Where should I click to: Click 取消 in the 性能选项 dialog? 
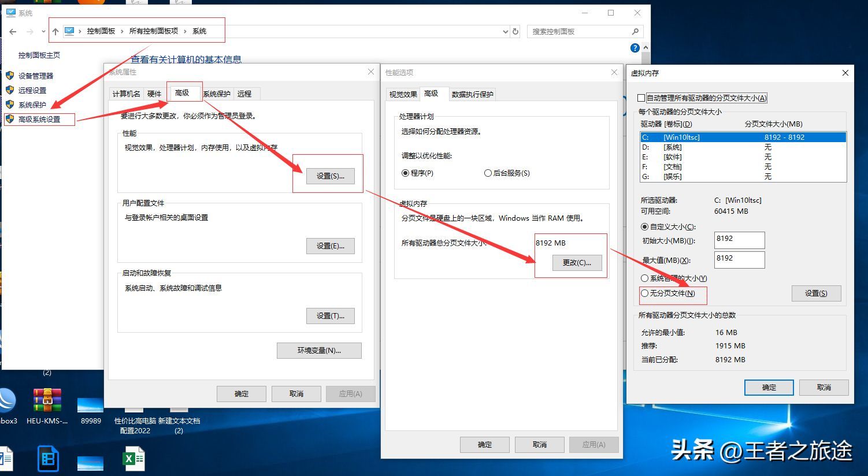tap(540, 444)
